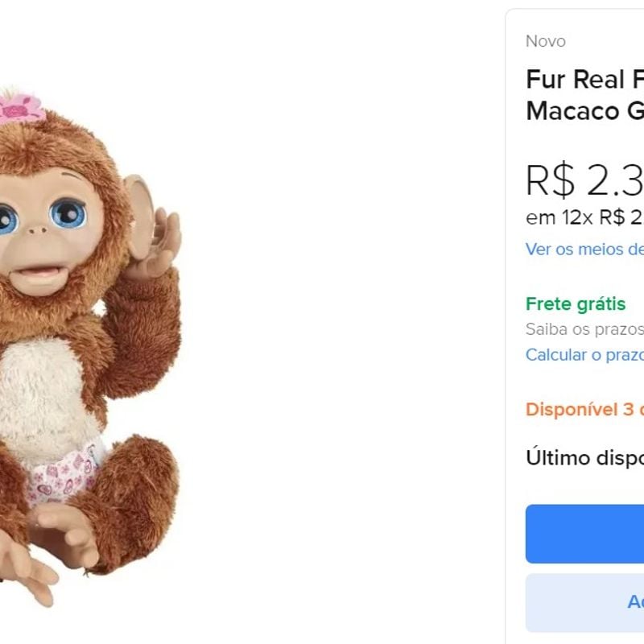Click the left edge of the details panel

click(x=506, y=322)
